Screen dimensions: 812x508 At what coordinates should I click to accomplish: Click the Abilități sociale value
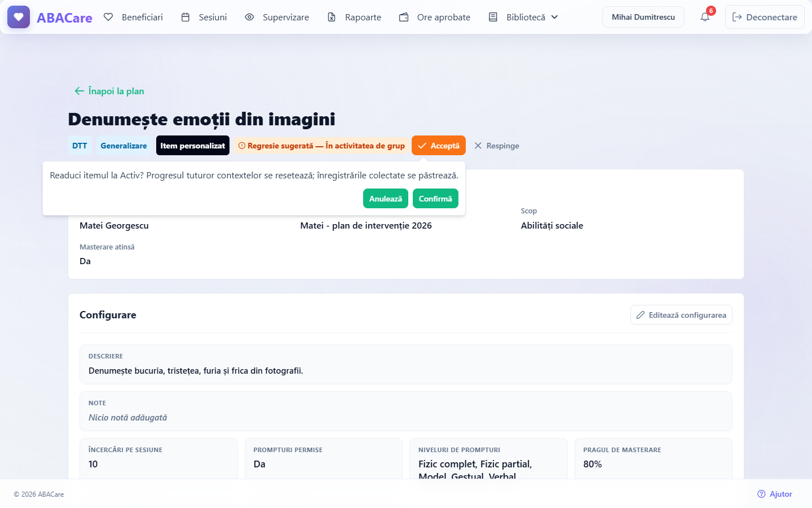552,225
